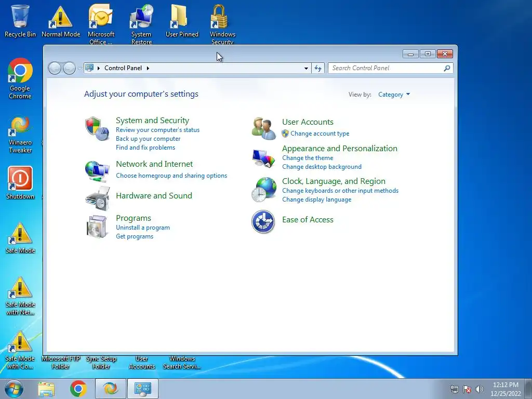
Task: Open Recycle Bin on the desktop
Action: pos(20,21)
